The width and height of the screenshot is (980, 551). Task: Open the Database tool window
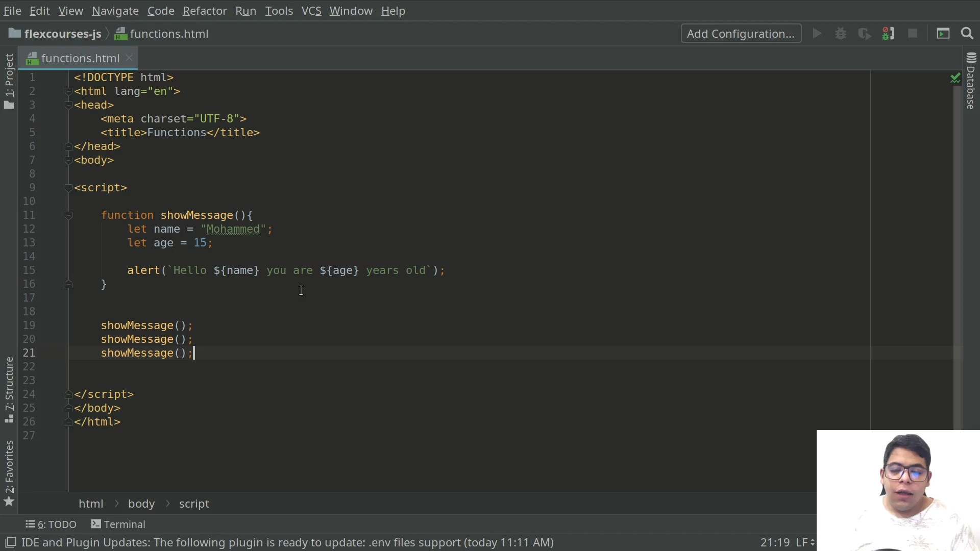(x=971, y=82)
